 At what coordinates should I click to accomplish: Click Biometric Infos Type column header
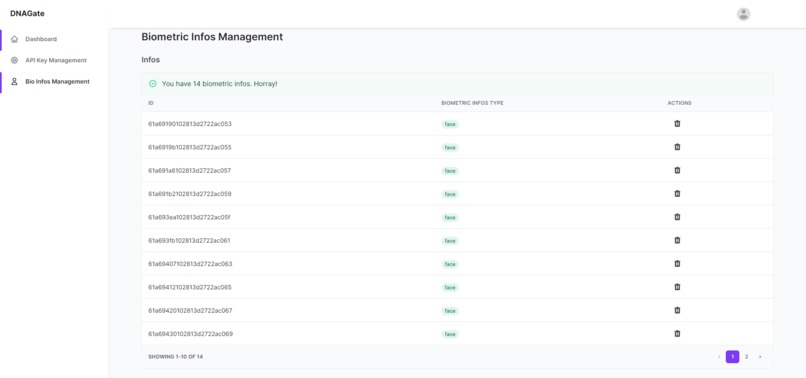[472, 103]
